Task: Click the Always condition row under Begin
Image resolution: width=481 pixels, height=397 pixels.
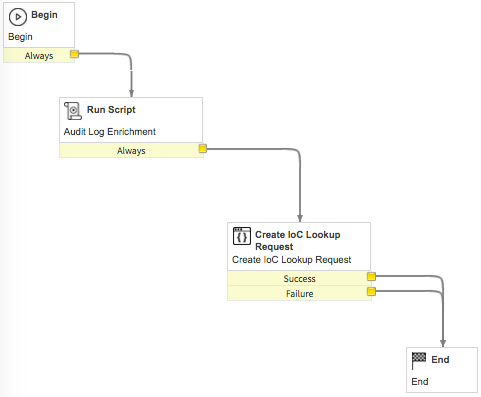Action: coord(39,55)
